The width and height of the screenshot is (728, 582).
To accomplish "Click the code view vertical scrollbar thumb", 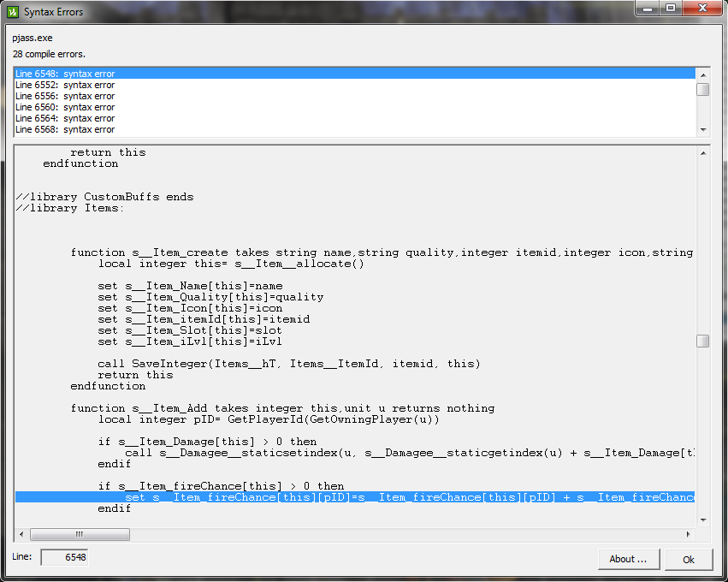I will point(703,341).
